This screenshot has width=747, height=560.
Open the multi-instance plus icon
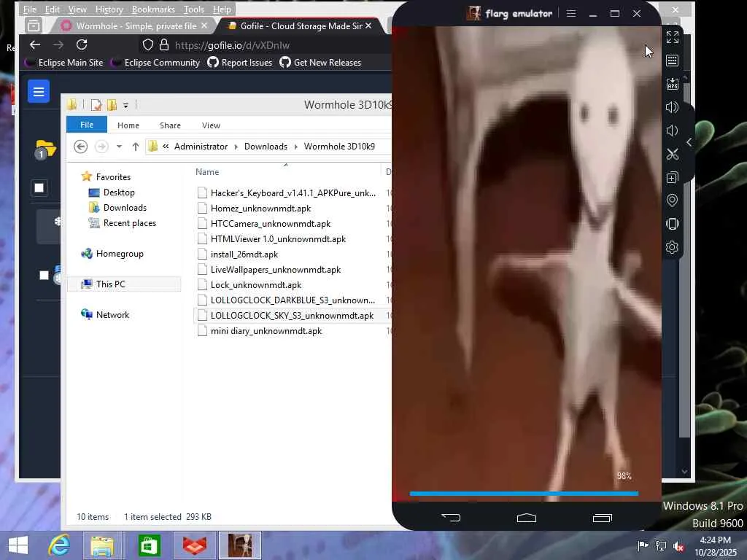coord(672,177)
